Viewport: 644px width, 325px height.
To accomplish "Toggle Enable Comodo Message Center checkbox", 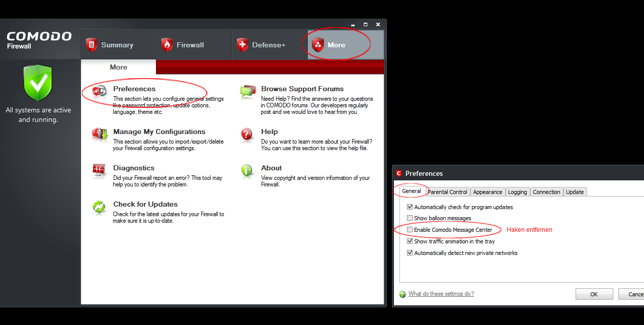I will pos(410,230).
